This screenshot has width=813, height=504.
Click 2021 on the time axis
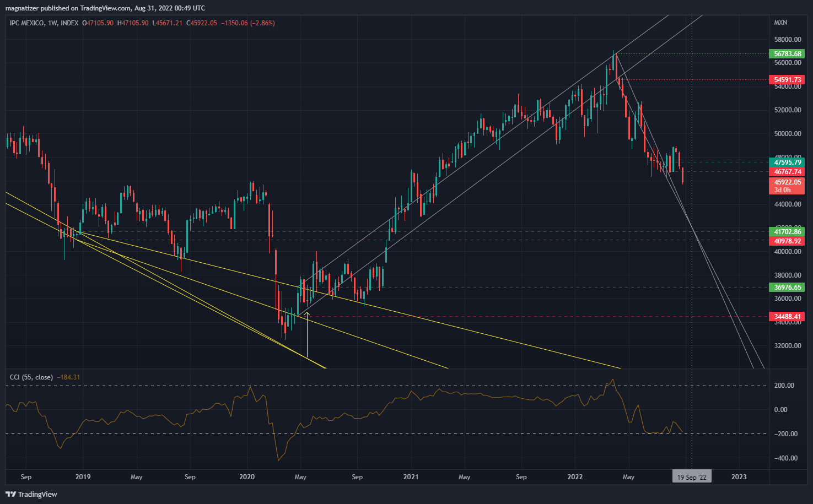411,477
